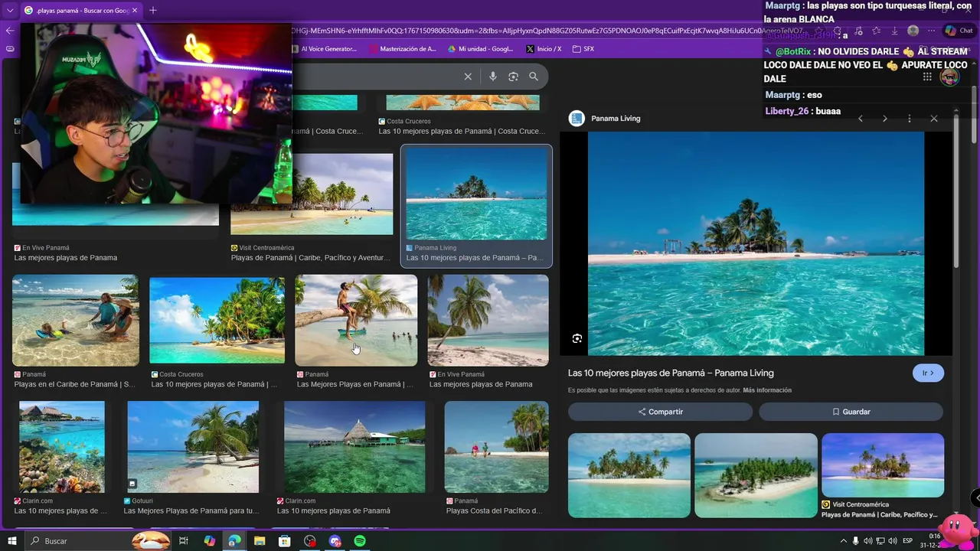The height and width of the screenshot is (551, 980).
Task: Click the Windows Start button
Action: [x=11, y=541]
